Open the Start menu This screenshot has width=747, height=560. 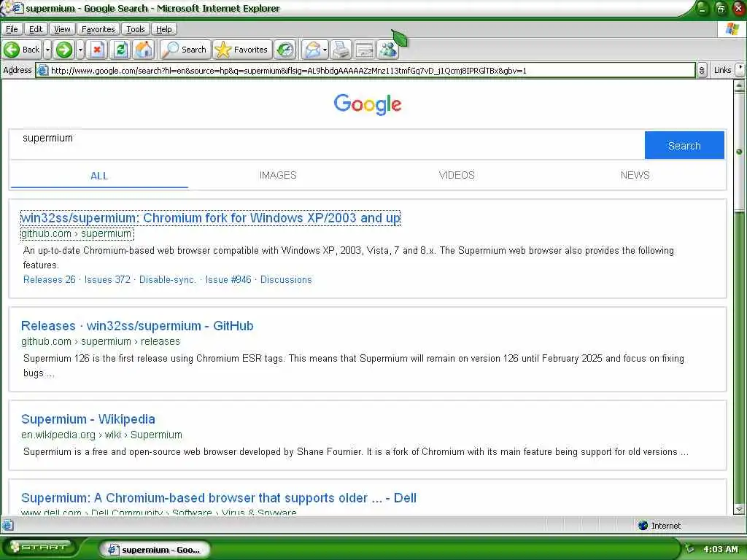click(39, 548)
